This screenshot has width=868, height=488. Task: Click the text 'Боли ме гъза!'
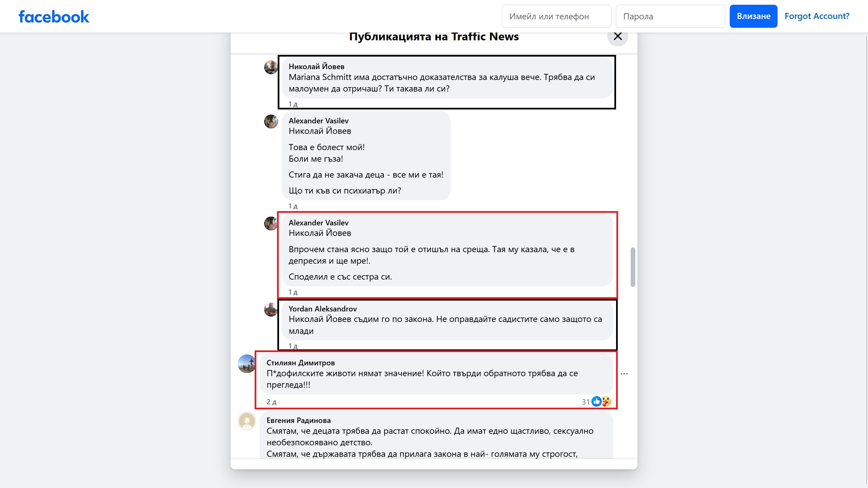pyautogui.click(x=316, y=159)
